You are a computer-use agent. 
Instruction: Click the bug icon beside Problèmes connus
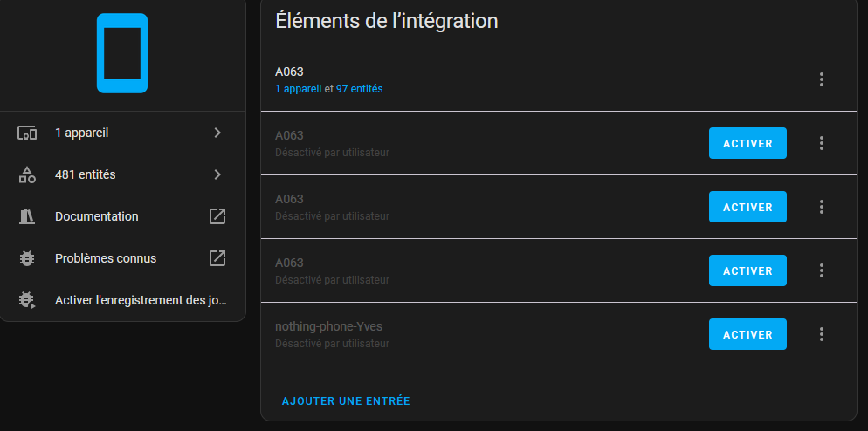(x=26, y=258)
